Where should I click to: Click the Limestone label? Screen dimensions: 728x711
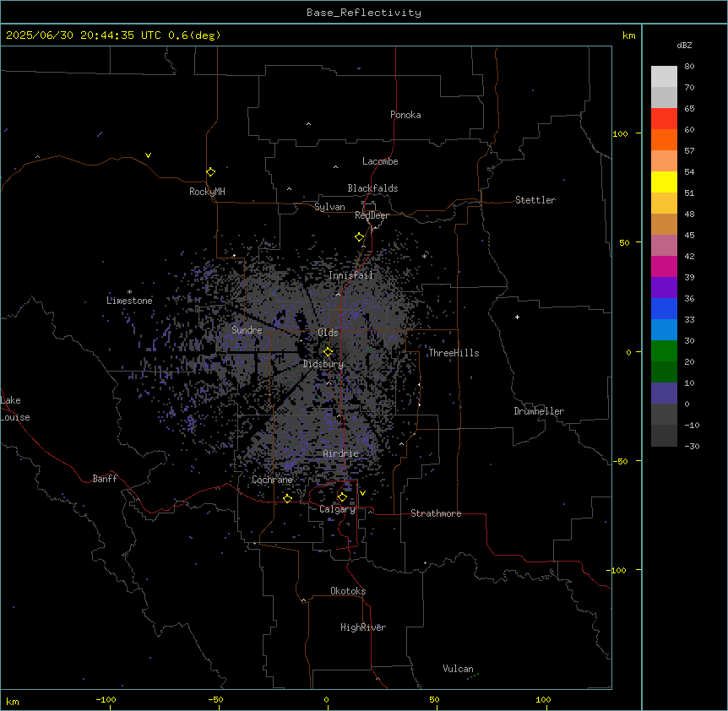[x=129, y=301]
